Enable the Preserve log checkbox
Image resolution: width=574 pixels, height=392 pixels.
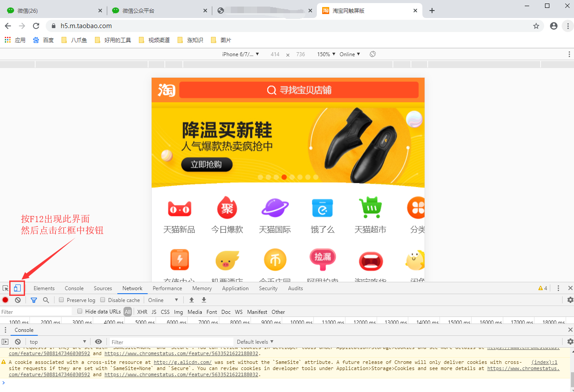click(62, 300)
